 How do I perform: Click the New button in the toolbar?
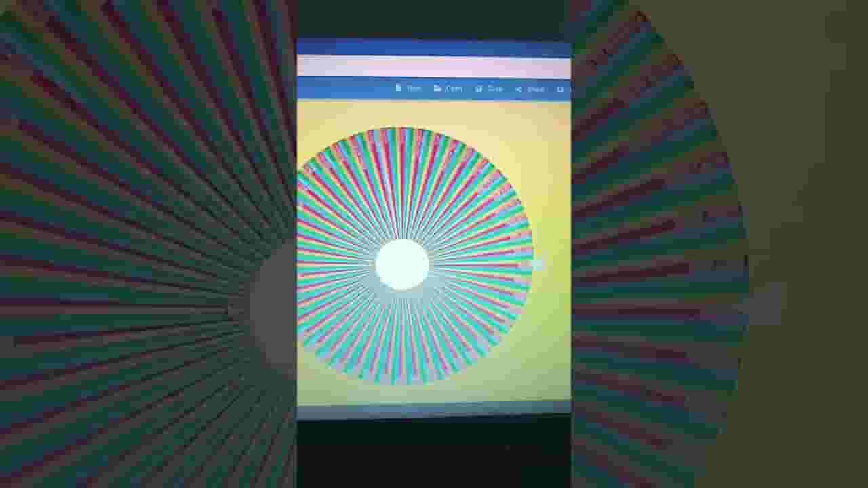(x=408, y=89)
